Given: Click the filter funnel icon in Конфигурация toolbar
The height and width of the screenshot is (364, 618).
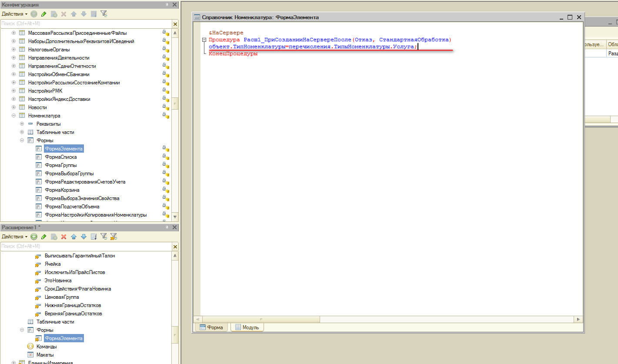Looking at the screenshot, I should [x=104, y=14].
